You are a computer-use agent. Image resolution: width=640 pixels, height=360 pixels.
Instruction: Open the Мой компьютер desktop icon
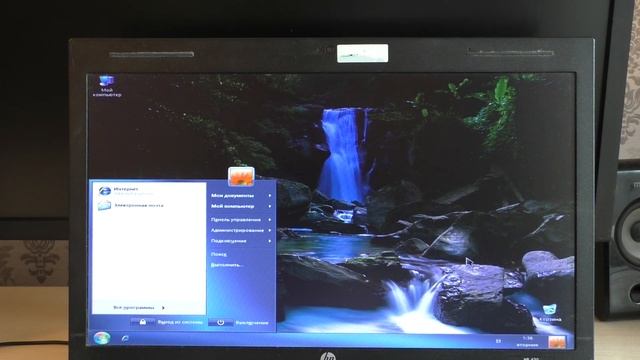pos(107,86)
